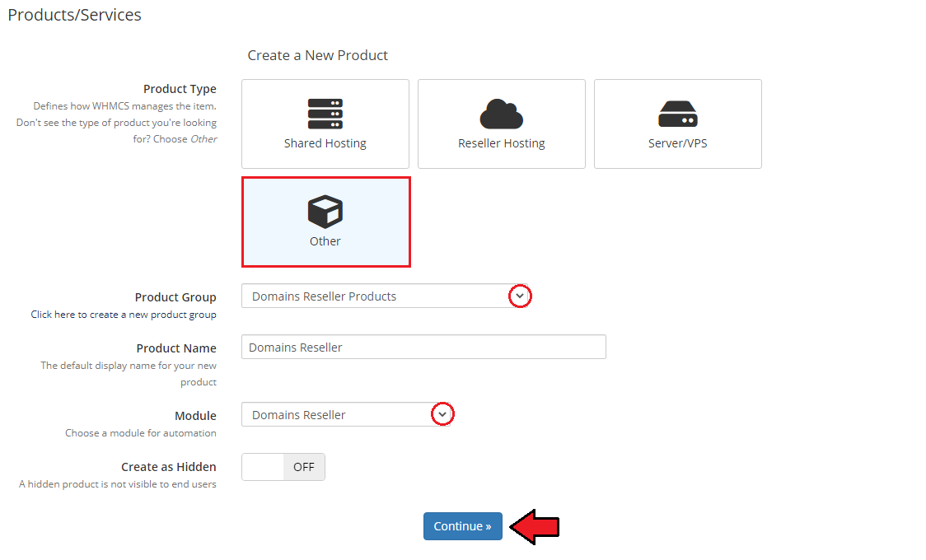Toggle the Create as Hidden switch
The image size is (926, 560).
283,467
